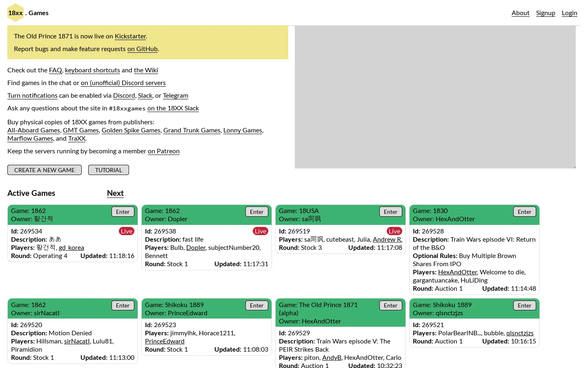
Task: Start the Tutorial
Action: [x=109, y=170]
